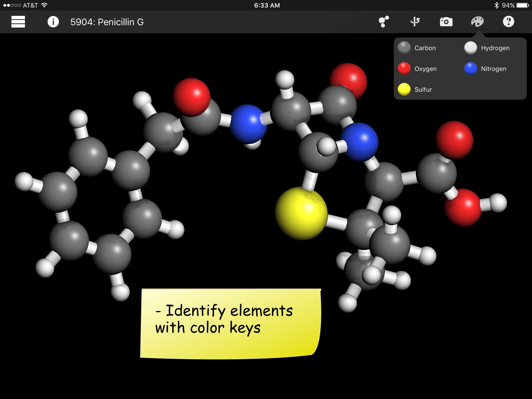
Task: Select the Hydrogen white swatch
Action: click(x=471, y=48)
